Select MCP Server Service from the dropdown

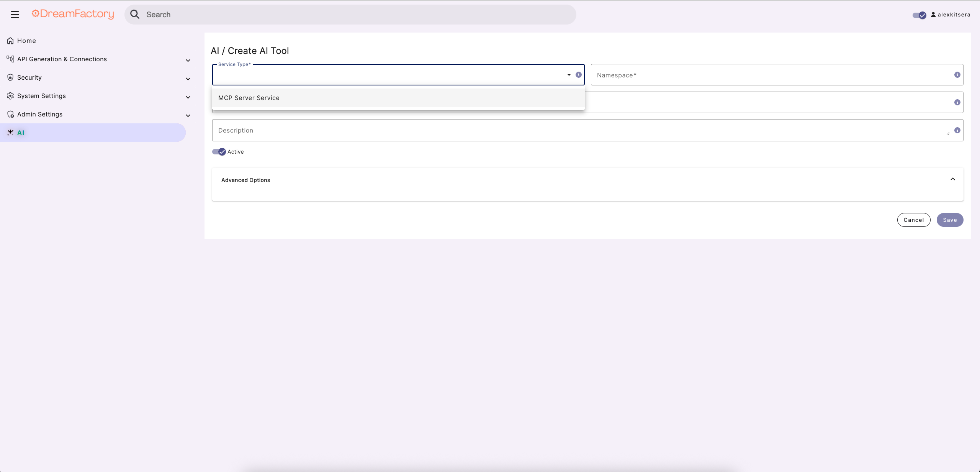249,98
